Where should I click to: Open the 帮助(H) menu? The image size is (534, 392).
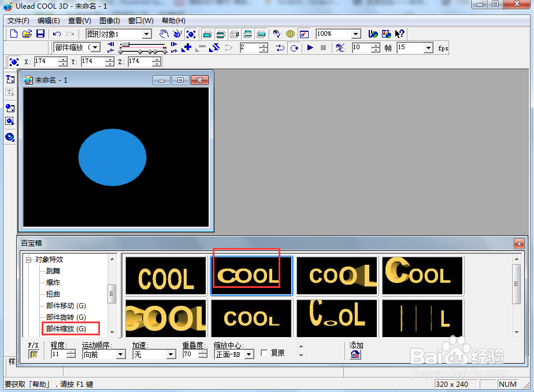[x=173, y=21]
